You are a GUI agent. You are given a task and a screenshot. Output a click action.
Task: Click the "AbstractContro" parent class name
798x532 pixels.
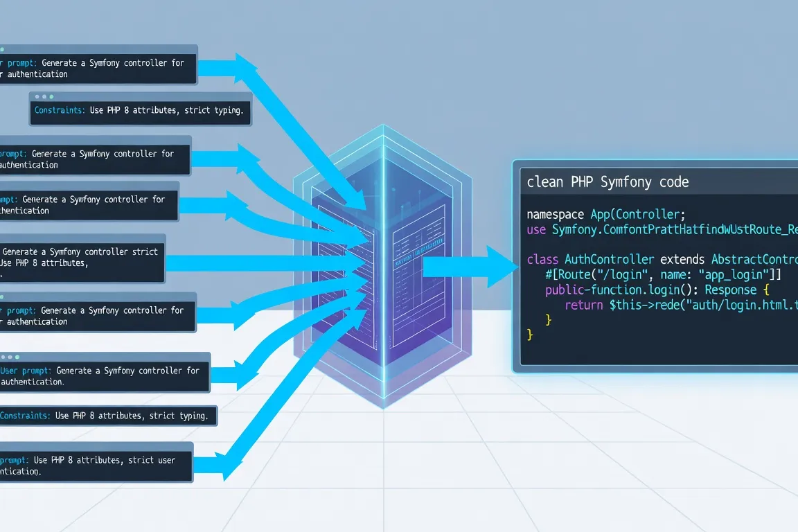click(x=755, y=259)
